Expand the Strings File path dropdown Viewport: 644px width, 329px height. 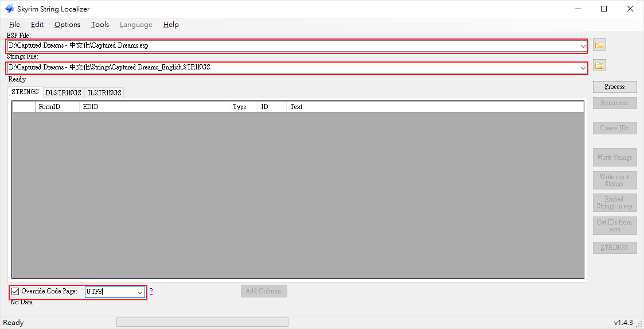click(x=583, y=67)
